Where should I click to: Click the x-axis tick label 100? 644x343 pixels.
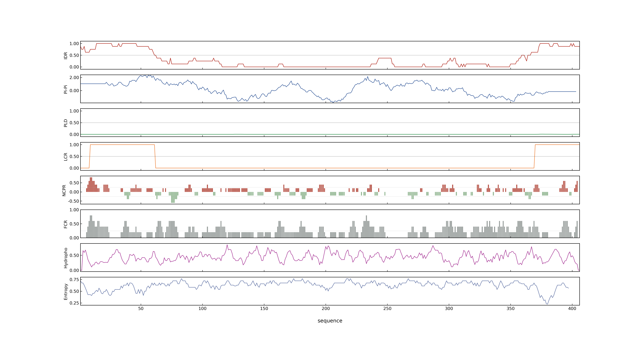coord(202,308)
